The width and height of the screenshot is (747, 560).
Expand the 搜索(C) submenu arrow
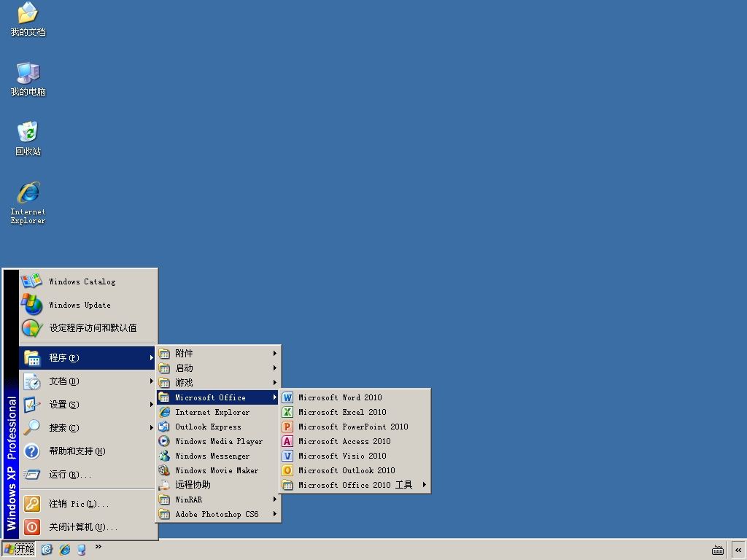coord(152,427)
